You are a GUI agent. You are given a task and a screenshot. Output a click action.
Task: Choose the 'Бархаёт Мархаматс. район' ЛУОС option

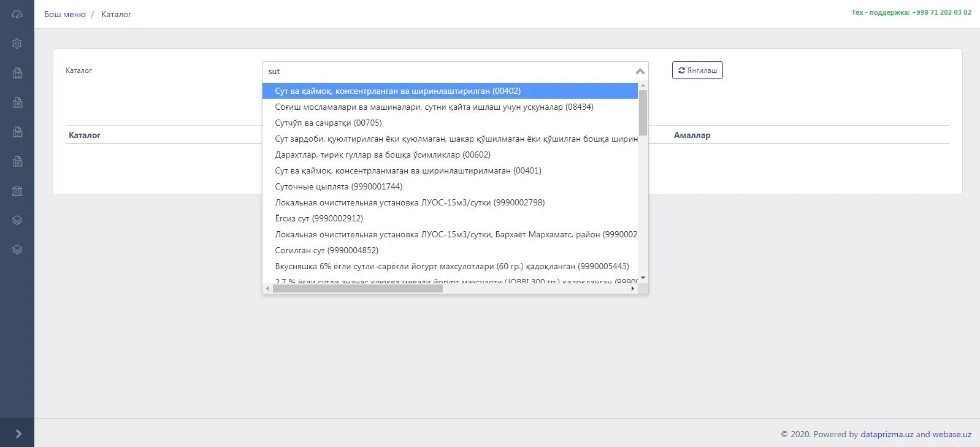point(450,234)
